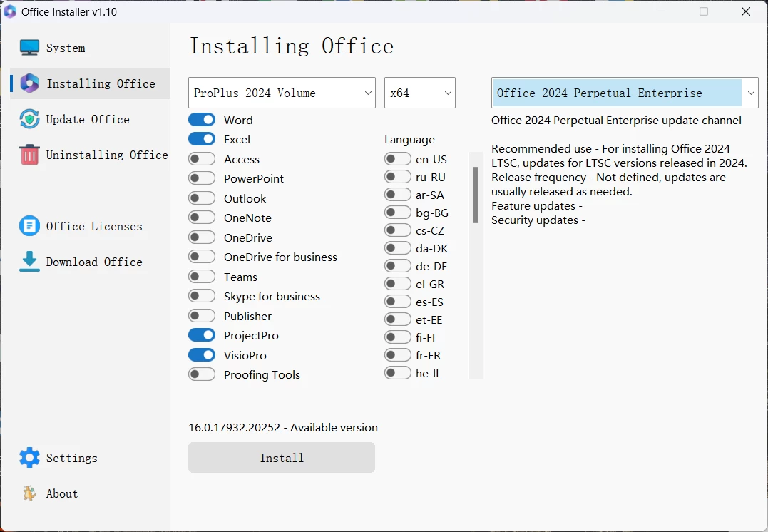The width and height of the screenshot is (768, 532).
Task: Click the Update Office shield icon
Action: tap(29, 119)
